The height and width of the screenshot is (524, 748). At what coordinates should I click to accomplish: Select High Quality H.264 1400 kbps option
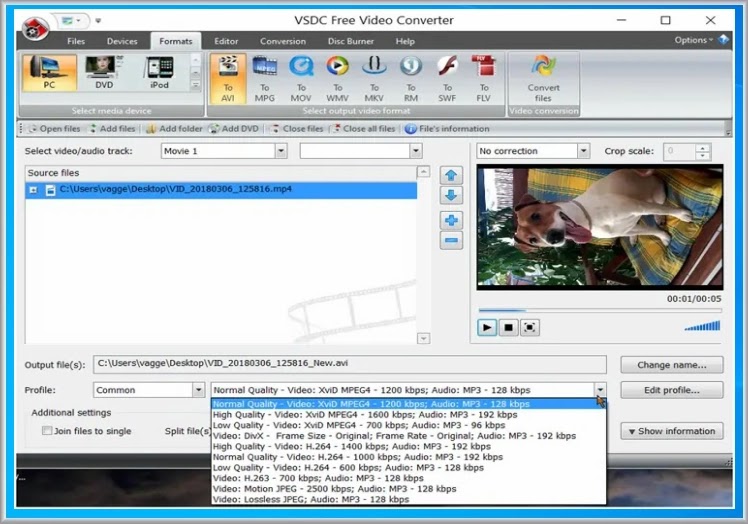[x=408, y=446]
